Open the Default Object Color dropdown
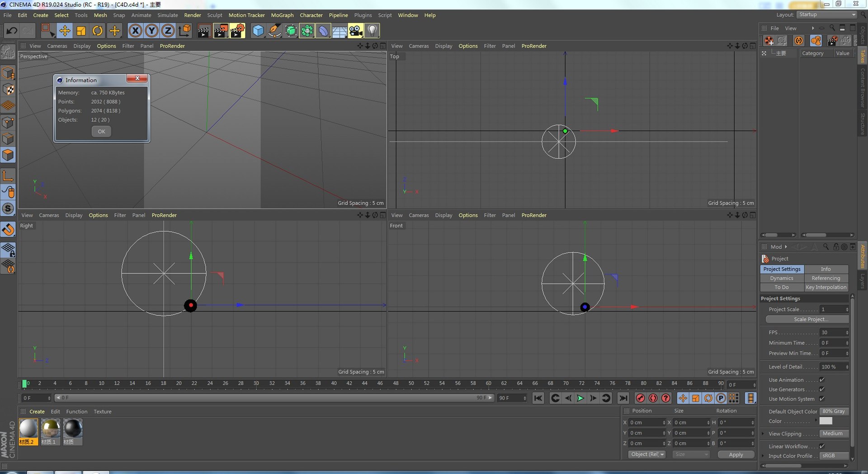The width and height of the screenshot is (868, 474). coord(833,412)
